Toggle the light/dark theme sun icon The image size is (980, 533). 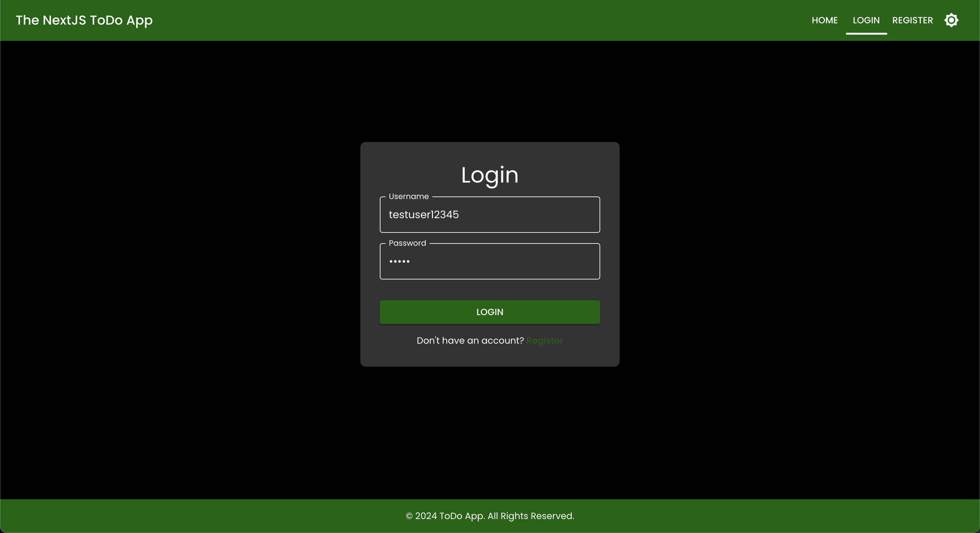coord(951,20)
